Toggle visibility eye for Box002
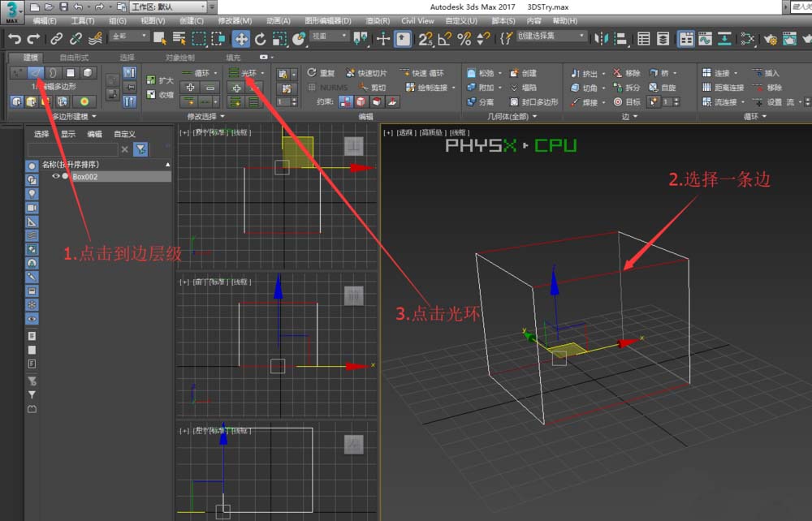Viewport: 812px width, 521px height. (56, 176)
